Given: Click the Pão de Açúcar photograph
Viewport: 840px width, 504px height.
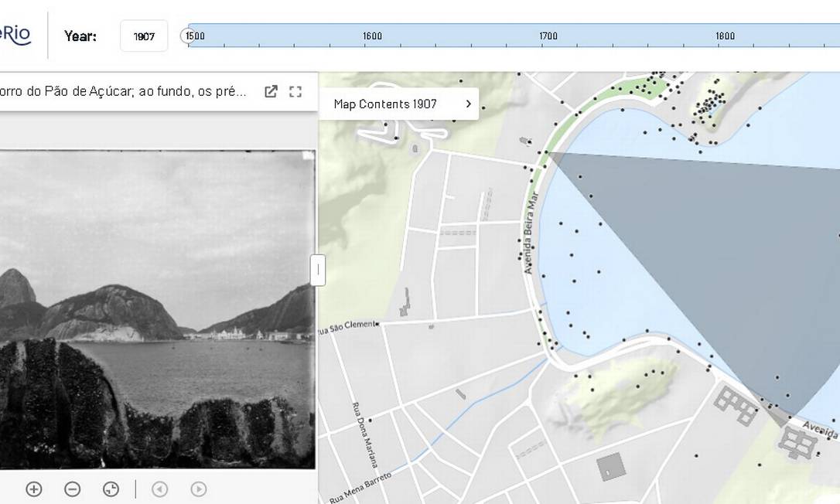Looking at the screenshot, I should 155,309.
